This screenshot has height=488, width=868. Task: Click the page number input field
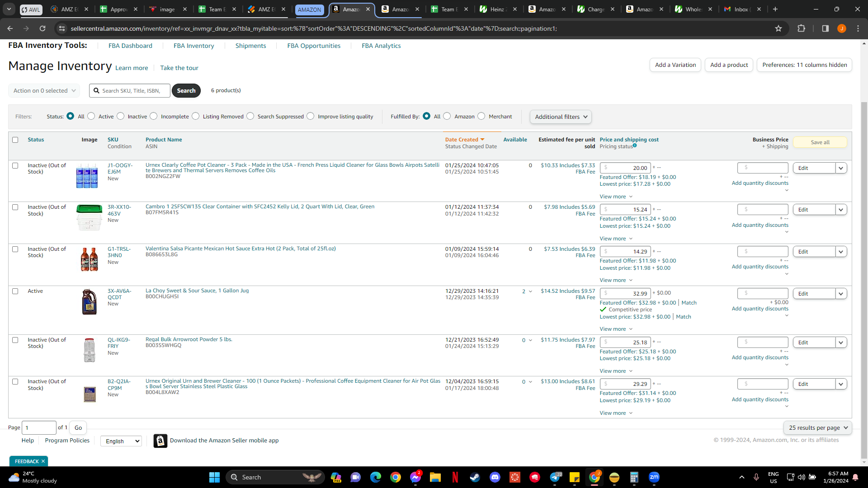pyautogui.click(x=39, y=427)
